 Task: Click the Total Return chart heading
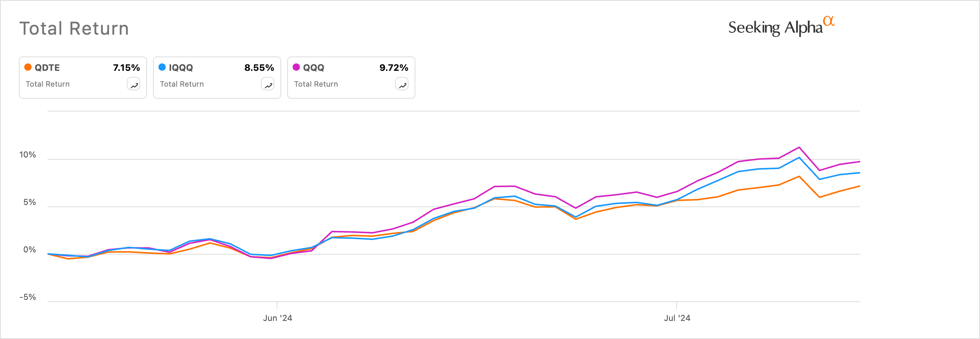(x=74, y=29)
